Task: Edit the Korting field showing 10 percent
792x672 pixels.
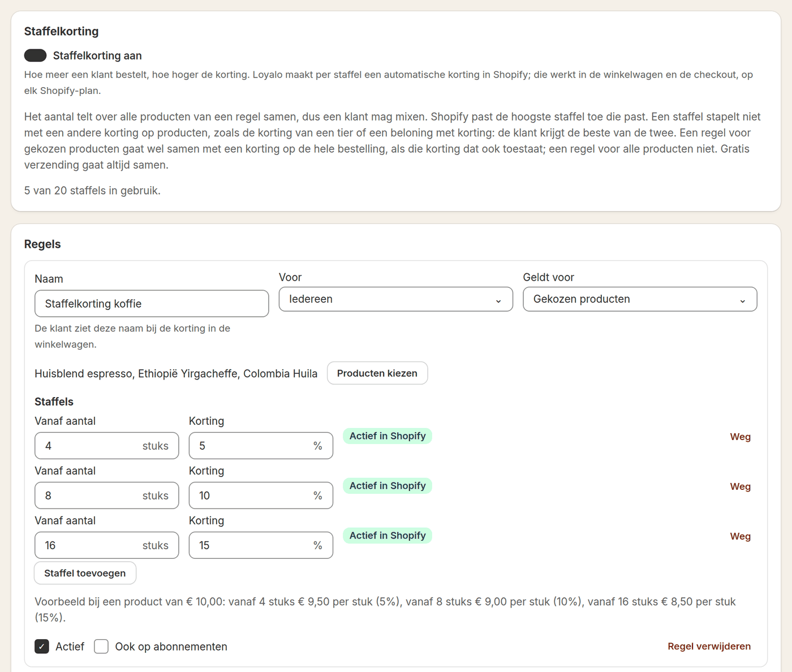Action: click(261, 496)
